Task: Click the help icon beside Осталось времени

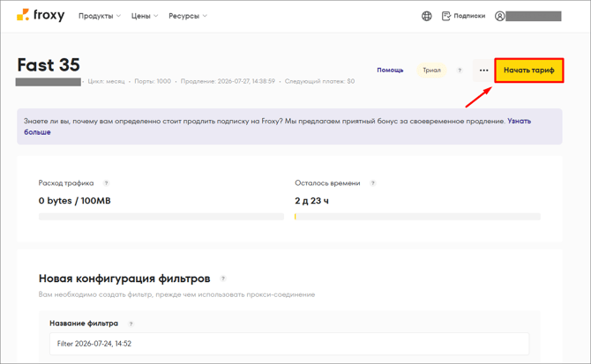Action: click(x=373, y=183)
